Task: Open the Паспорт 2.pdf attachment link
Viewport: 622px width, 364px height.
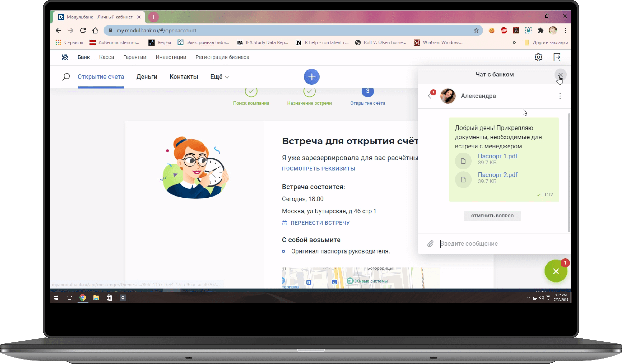Action: pos(497,175)
